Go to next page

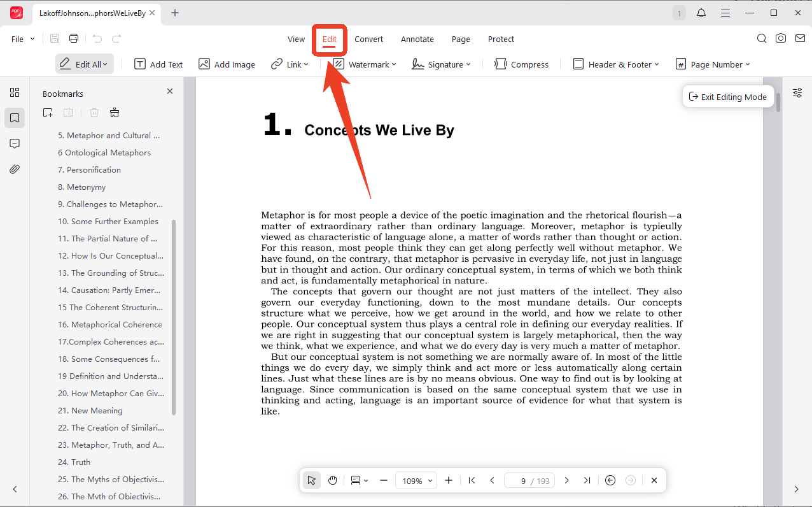tap(566, 480)
